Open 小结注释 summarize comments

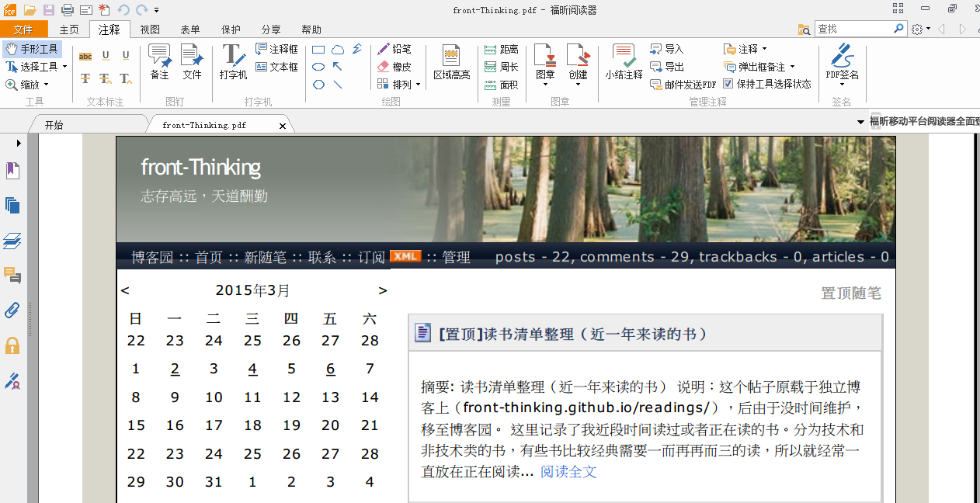[624, 62]
